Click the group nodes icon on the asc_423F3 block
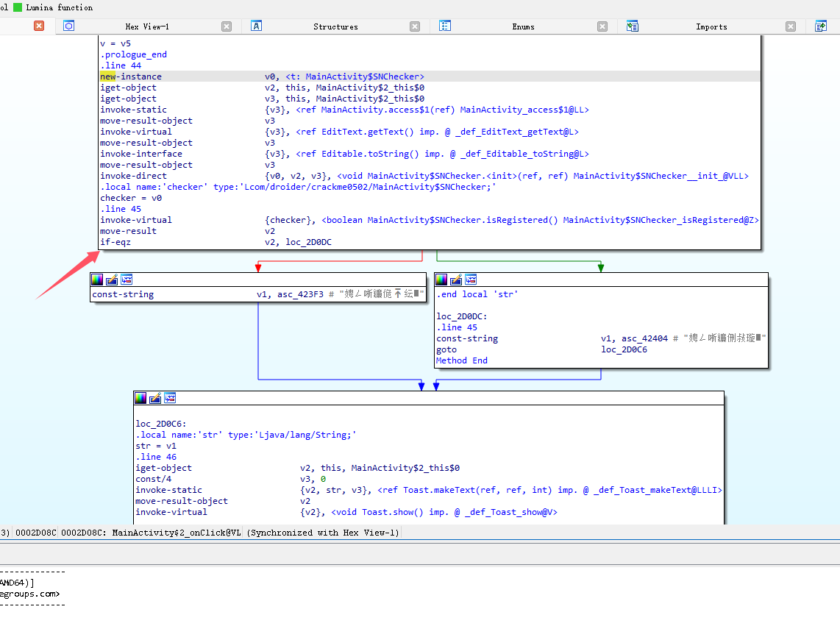 (x=127, y=280)
